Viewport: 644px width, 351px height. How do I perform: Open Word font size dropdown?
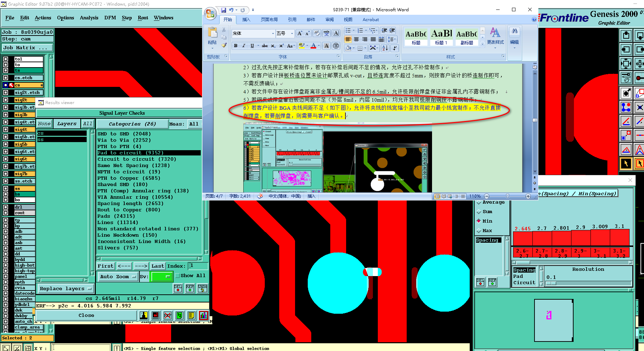[292, 33]
